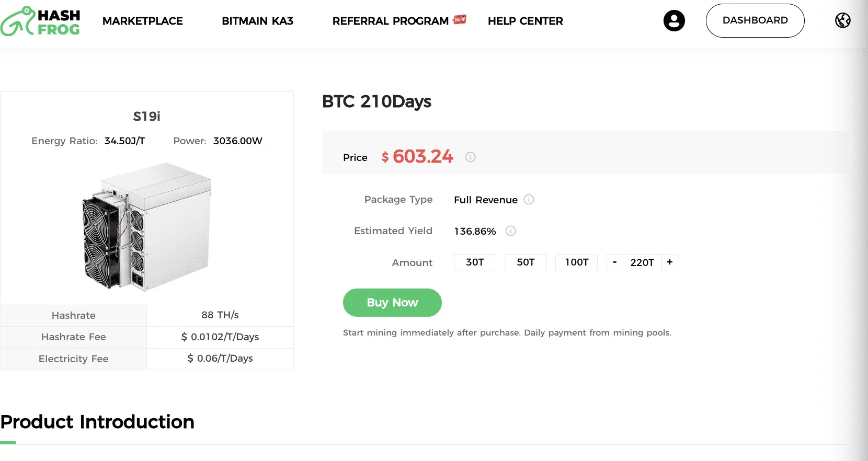868x461 pixels.
Task: Open the Marketplace menu
Action: (143, 21)
